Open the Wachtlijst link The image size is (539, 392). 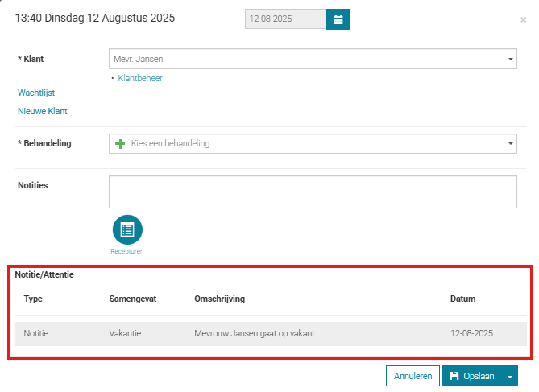(36, 93)
